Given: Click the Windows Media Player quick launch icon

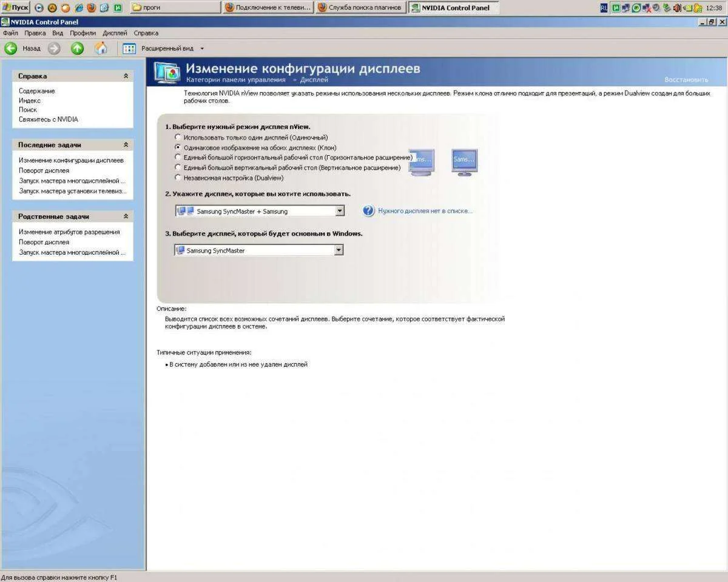Looking at the screenshot, I should click(39, 8).
